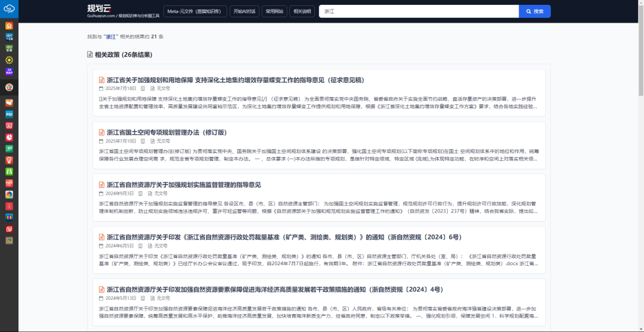Open 浙江省自然资源厅关于加强规划实施监督管理的指导意见 link

click(x=184, y=185)
